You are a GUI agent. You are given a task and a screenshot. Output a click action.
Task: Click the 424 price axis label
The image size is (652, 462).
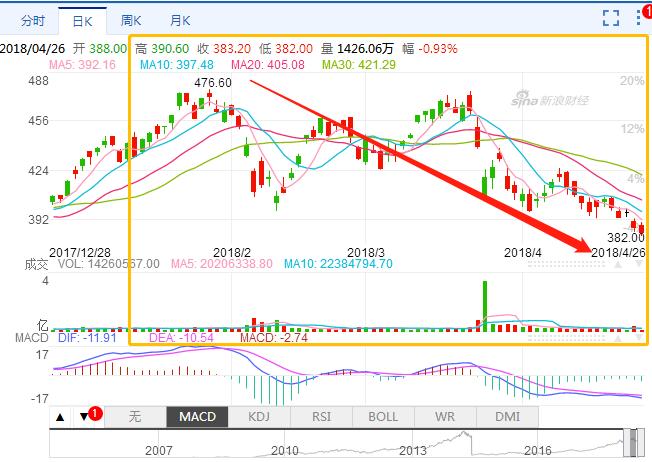coord(38,171)
